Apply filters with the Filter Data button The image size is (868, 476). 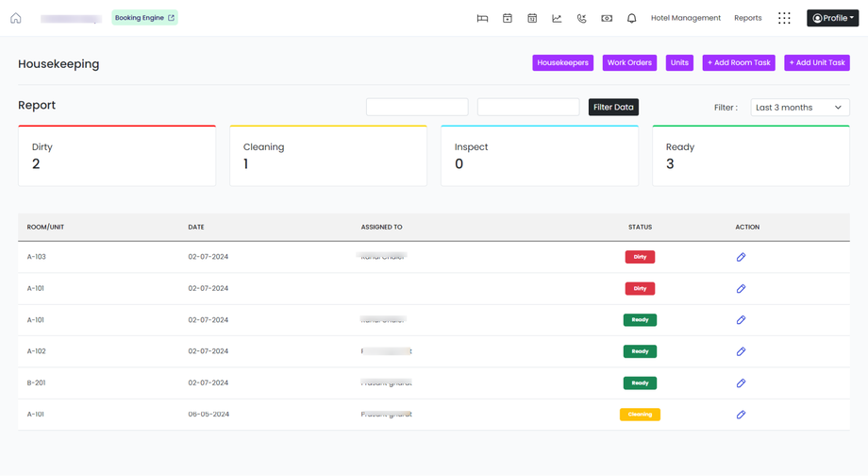pyautogui.click(x=613, y=107)
